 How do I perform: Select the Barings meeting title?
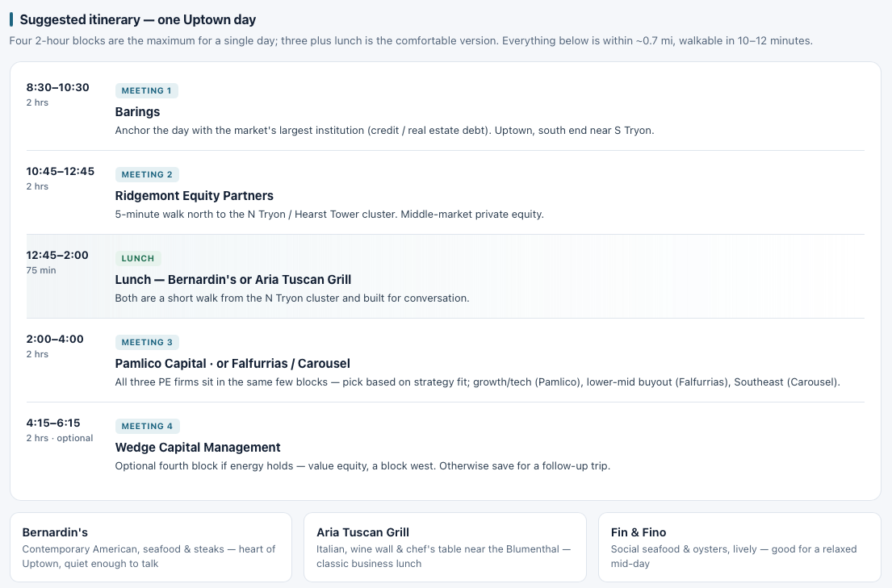pos(137,111)
